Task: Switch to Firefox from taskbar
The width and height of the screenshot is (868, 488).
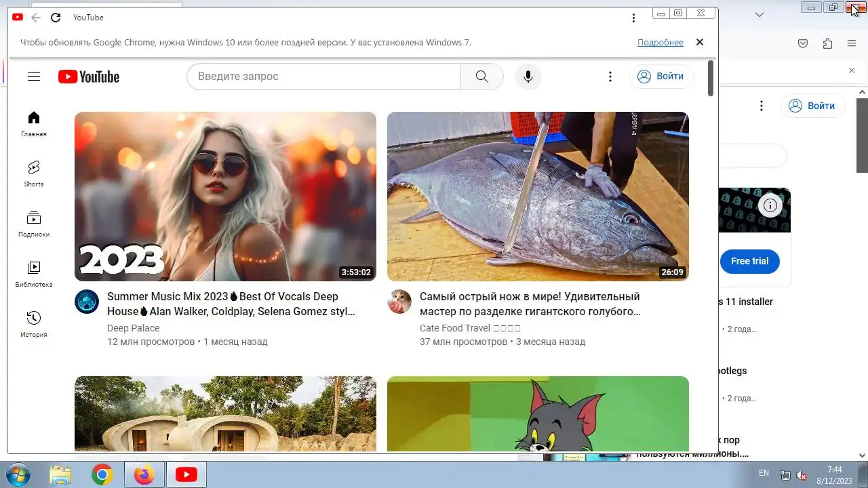Action: click(144, 475)
